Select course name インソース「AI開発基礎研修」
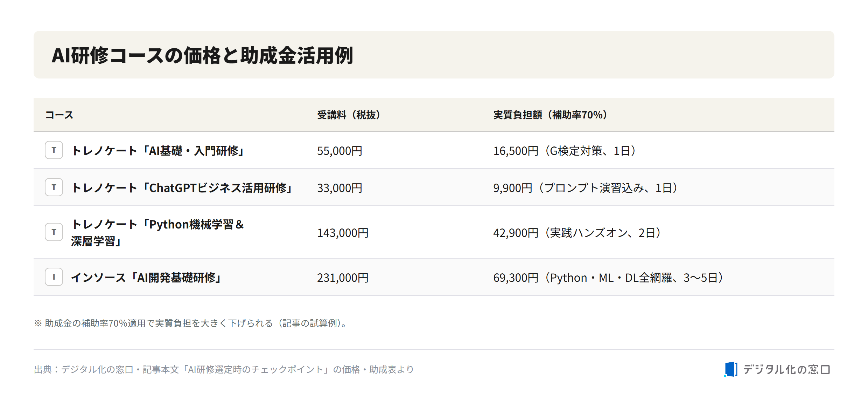This screenshot has width=868, height=410. coord(146,278)
